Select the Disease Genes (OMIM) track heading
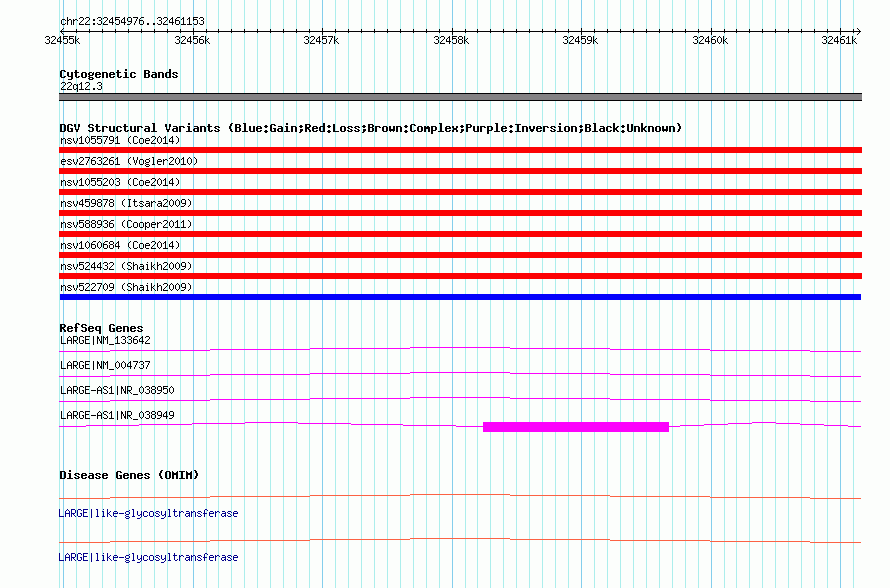Screen dimensions: 890x588 tap(129, 475)
